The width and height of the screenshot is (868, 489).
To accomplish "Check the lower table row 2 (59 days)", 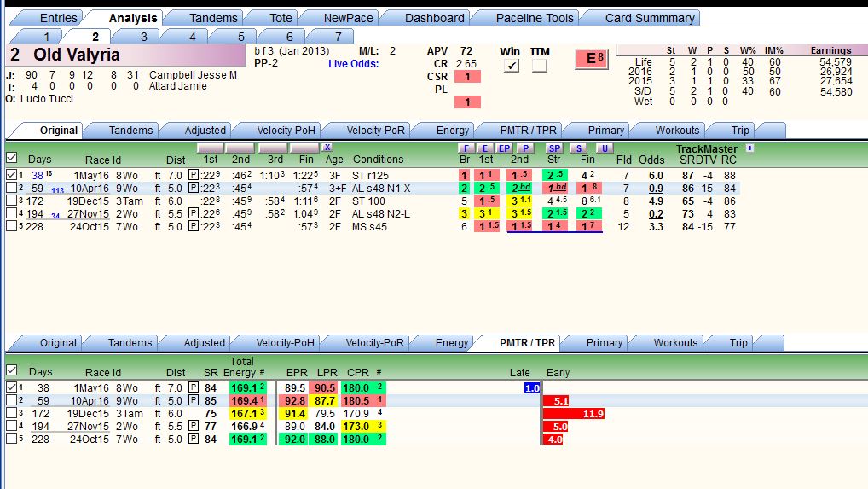I will 12,400.
